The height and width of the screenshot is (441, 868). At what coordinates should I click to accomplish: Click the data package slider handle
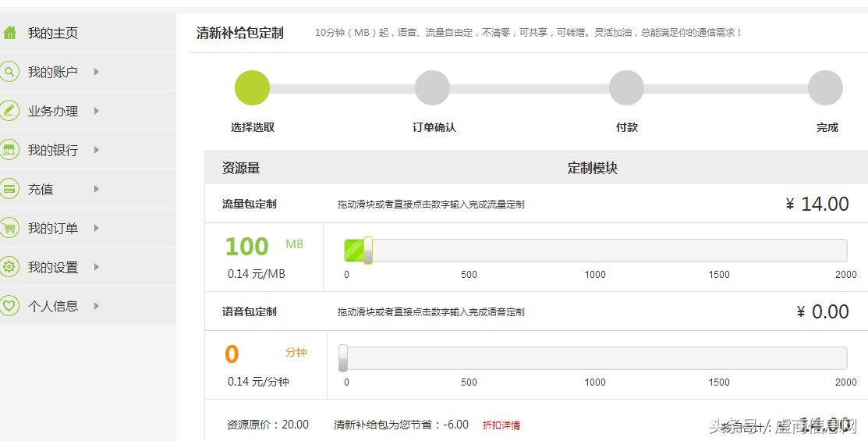pyautogui.click(x=367, y=251)
